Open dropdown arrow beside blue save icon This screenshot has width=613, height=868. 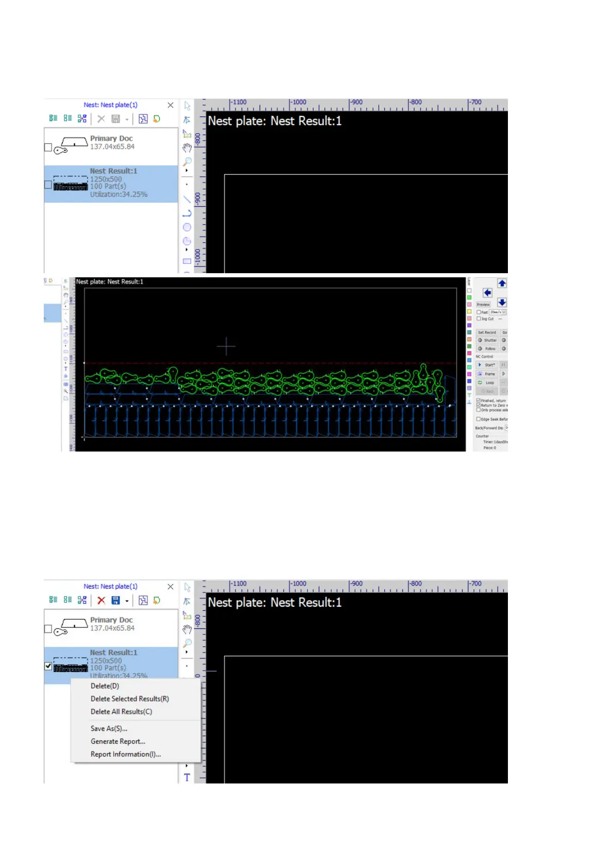pos(127,601)
